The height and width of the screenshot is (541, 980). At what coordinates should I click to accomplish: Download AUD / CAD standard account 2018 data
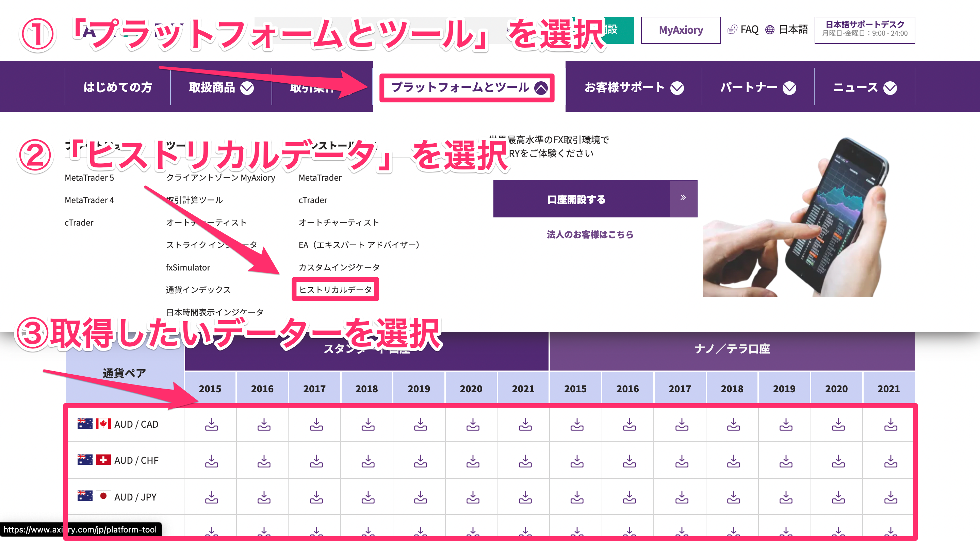point(368,424)
